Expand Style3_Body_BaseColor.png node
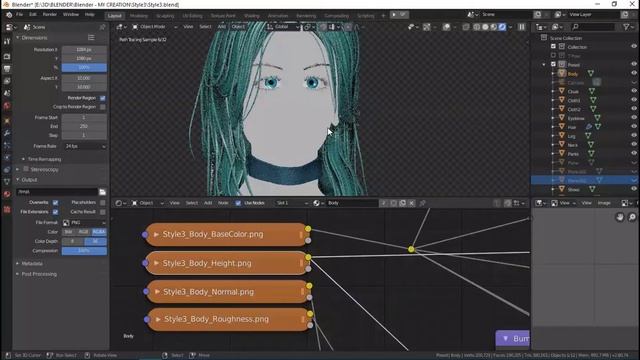The height and width of the screenshot is (360, 640). [156, 234]
